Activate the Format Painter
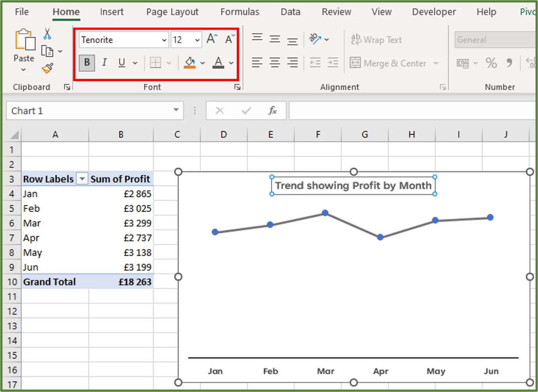Screen dimensions: 538x392 tap(47, 67)
